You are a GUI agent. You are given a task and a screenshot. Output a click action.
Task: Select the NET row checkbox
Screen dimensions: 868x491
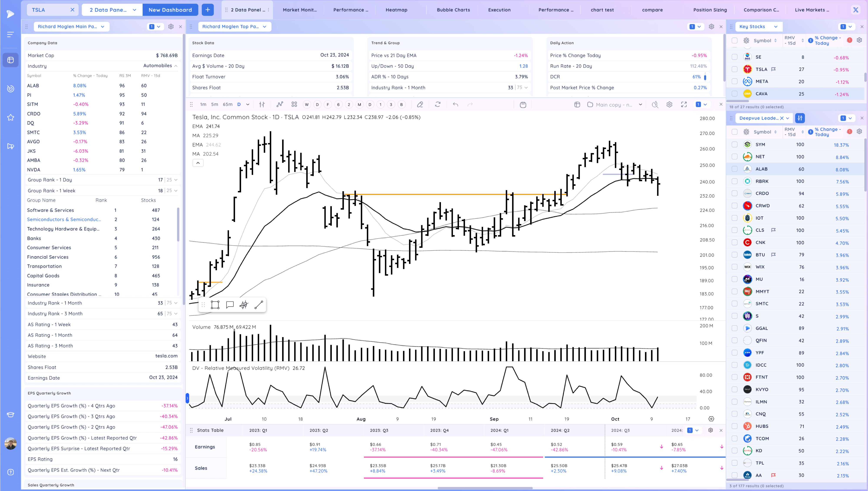735,157
